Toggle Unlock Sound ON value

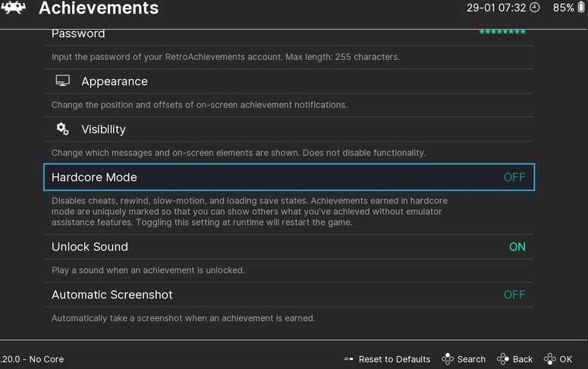(517, 247)
